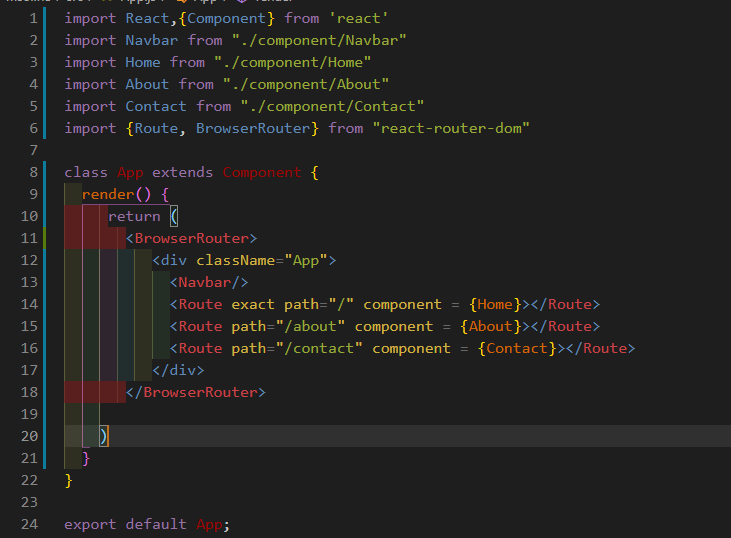The image size is (731, 538).
Task: Click the 'class' keyword on line 8
Action: [86, 172]
